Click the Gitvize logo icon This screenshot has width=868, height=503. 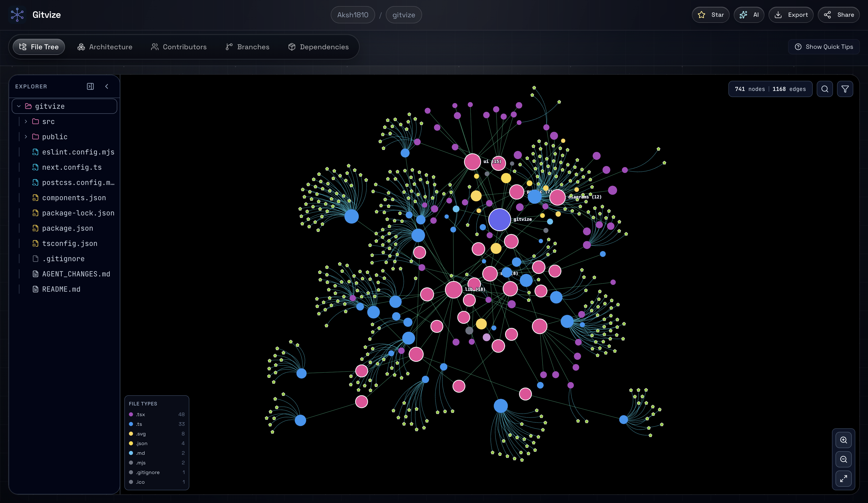pyautogui.click(x=17, y=15)
